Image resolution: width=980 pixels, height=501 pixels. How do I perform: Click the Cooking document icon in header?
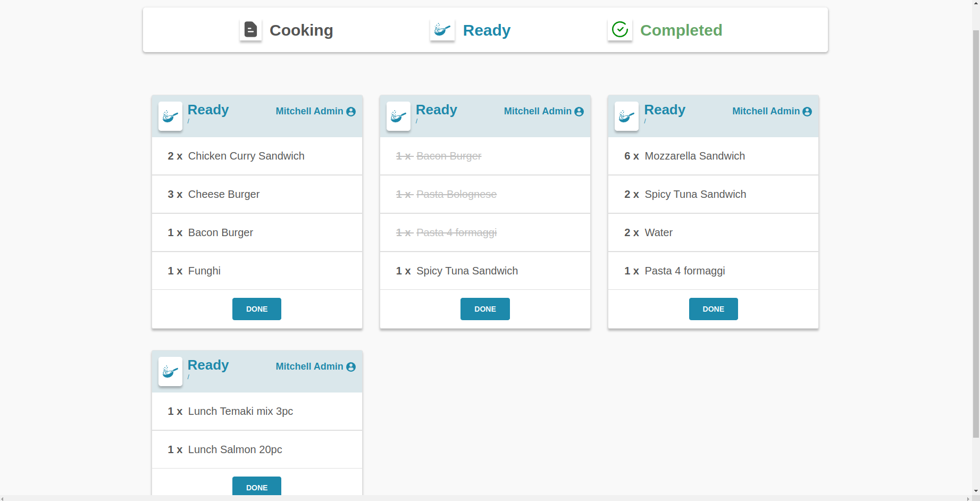pos(250,30)
